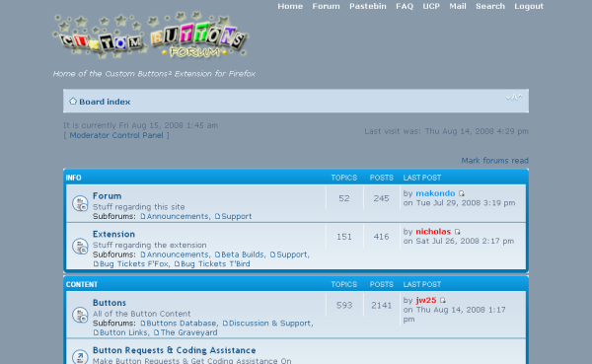Open the UCP menu item
Image resolution: width=592 pixels, height=364 pixels.
coord(431,6)
